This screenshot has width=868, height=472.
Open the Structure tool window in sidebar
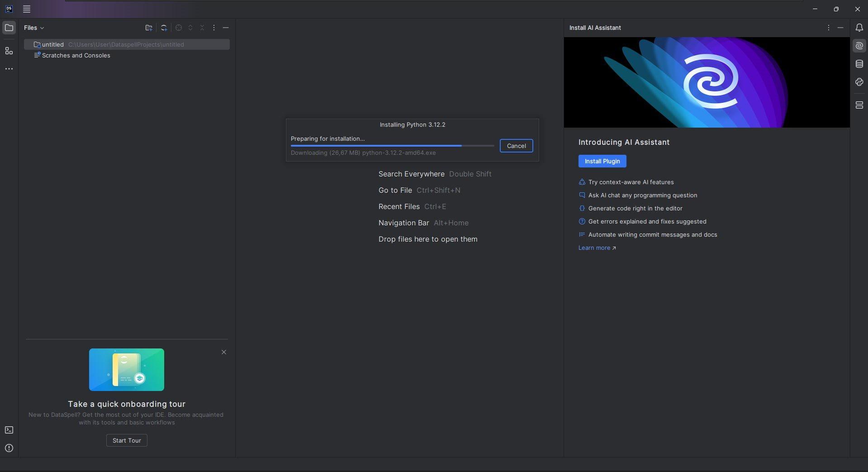[x=9, y=51]
